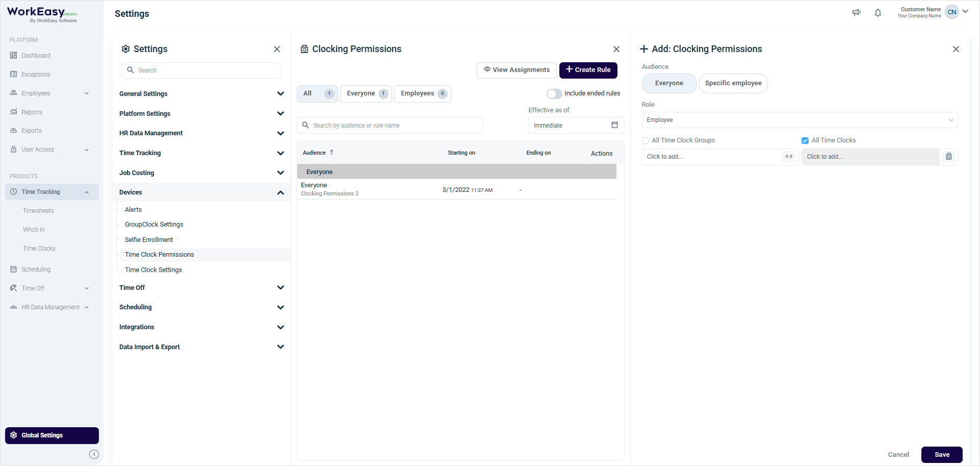980x466 pixels.
Task: Click the time clock icon in Click to add field
Action: (x=949, y=157)
